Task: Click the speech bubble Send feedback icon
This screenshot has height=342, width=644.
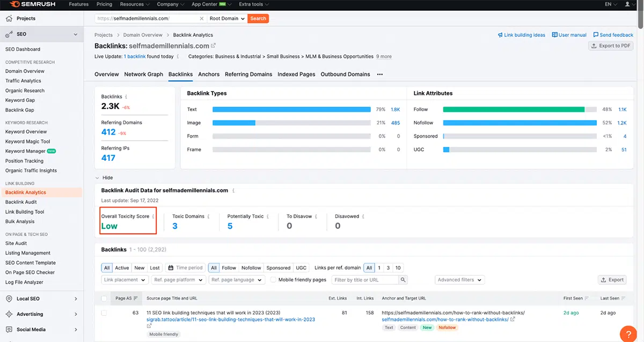Action: click(596, 35)
